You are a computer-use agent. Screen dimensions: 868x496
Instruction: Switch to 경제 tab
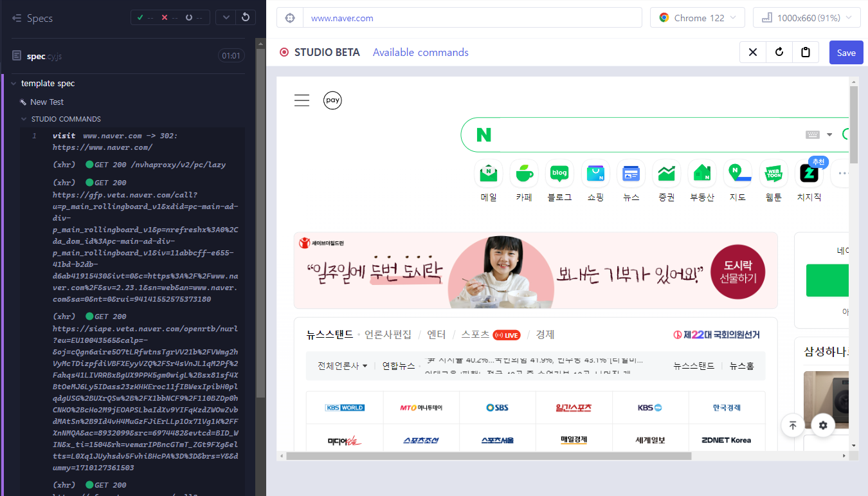(x=545, y=335)
